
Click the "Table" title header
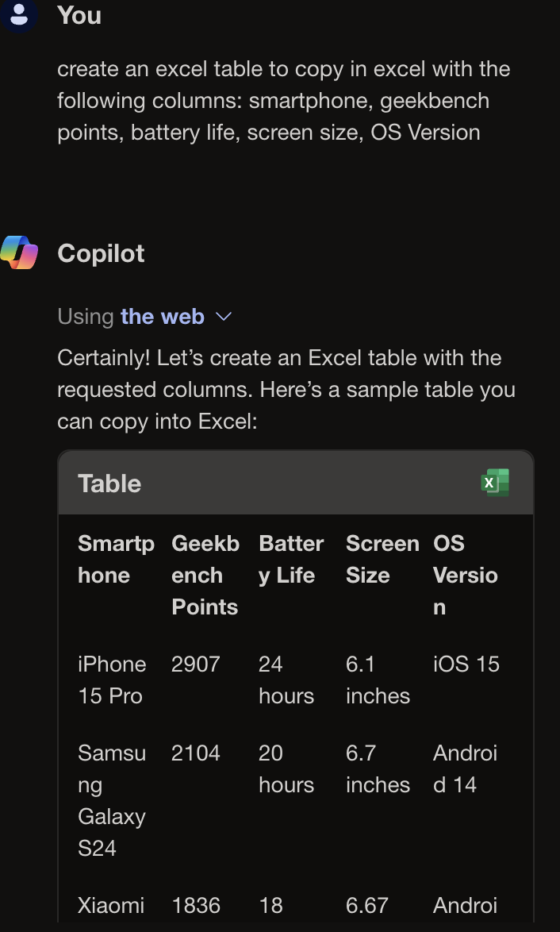point(109,483)
